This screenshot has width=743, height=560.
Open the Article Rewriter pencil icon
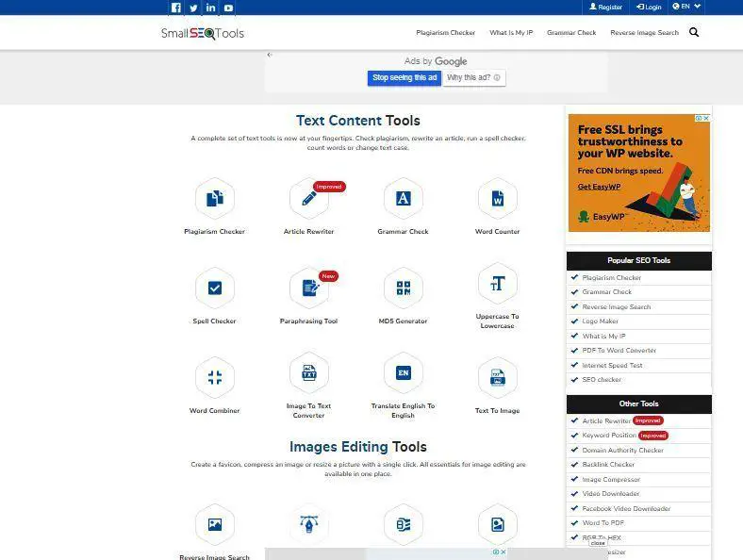point(309,198)
